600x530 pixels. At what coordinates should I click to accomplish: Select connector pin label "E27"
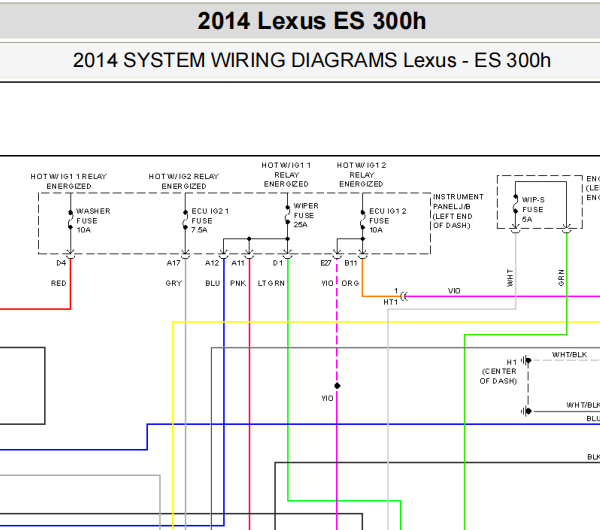click(326, 263)
